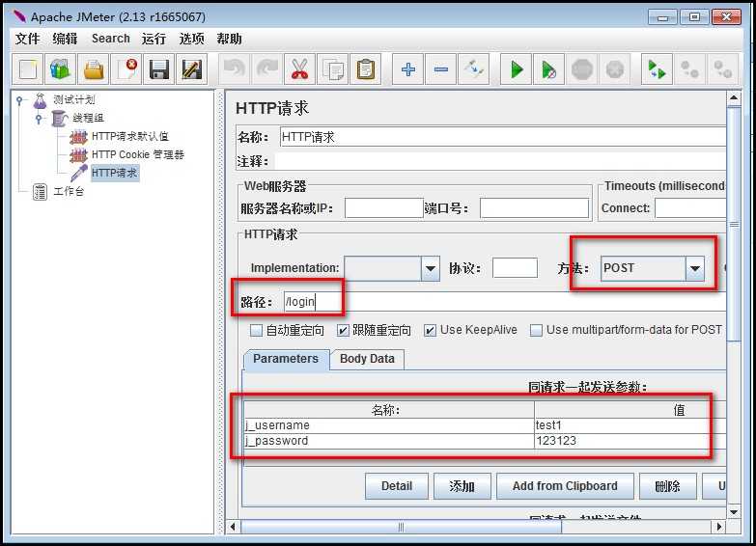Viewport: 756px width, 546px height.
Task: Start the test with green play icon
Action: pos(517,69)
